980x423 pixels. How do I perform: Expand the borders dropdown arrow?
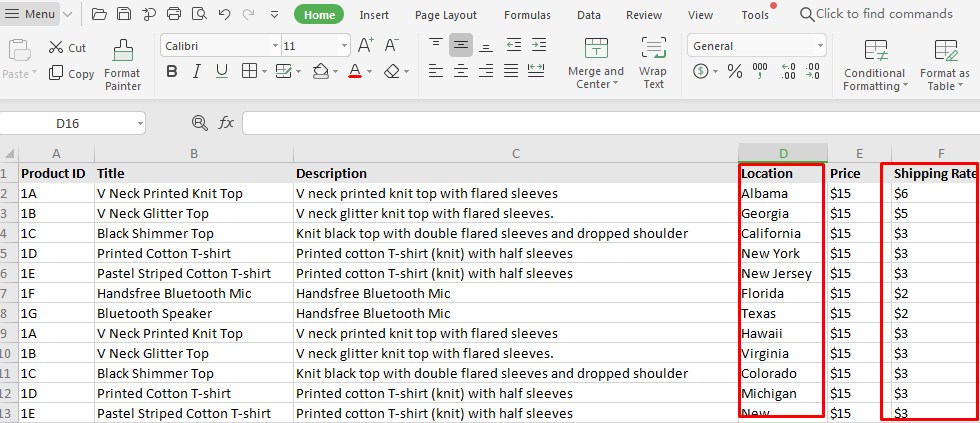click(x=264, y=72)
